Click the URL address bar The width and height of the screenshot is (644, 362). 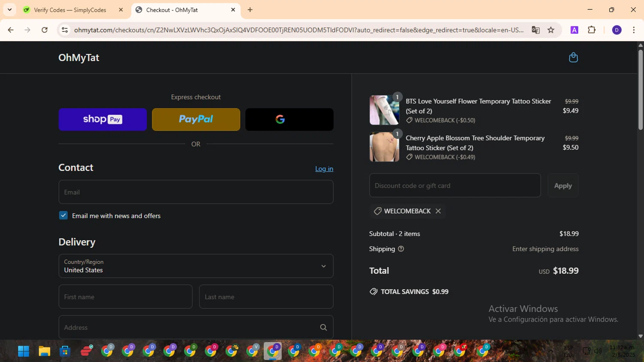pos(298,30)
